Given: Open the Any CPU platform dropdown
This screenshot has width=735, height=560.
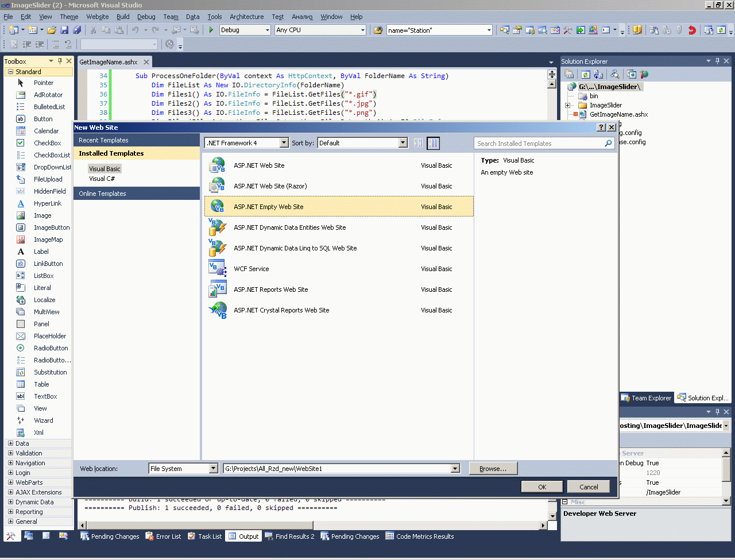Looking at the screenshot, I should (x=362, y=30).
